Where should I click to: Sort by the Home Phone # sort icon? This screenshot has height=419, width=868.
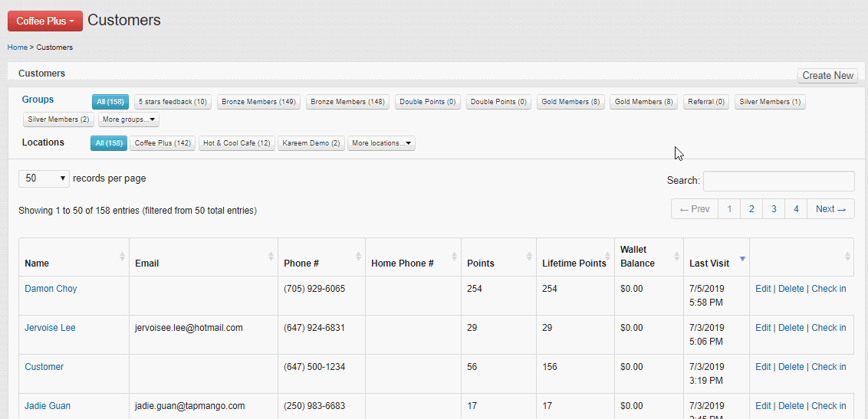(x=454, y=257)
